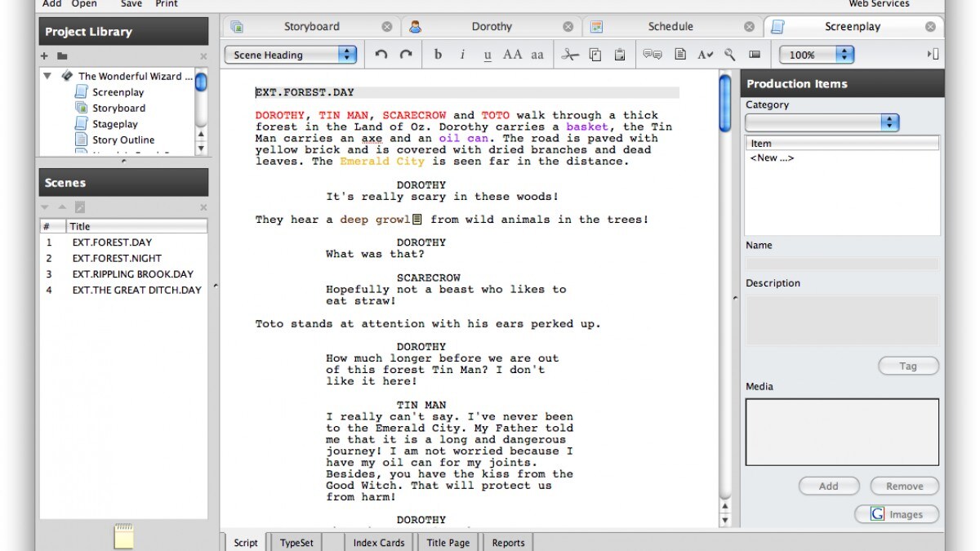Viewport: 980px width, 551px height.
Task: Search with the Google Images button
Action: point(897,513)
